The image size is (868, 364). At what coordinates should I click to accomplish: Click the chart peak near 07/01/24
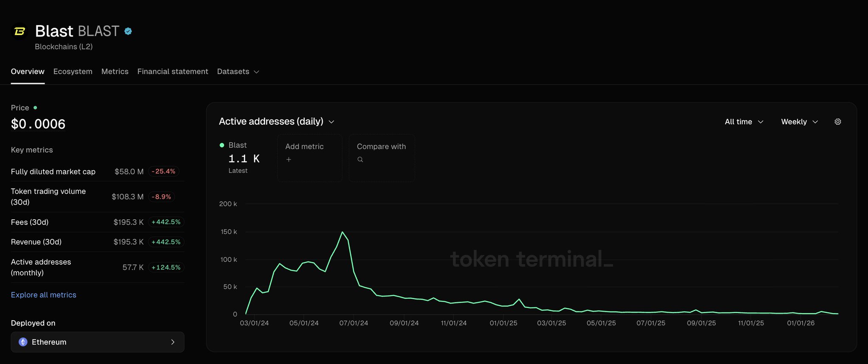(x=342, y=232)
